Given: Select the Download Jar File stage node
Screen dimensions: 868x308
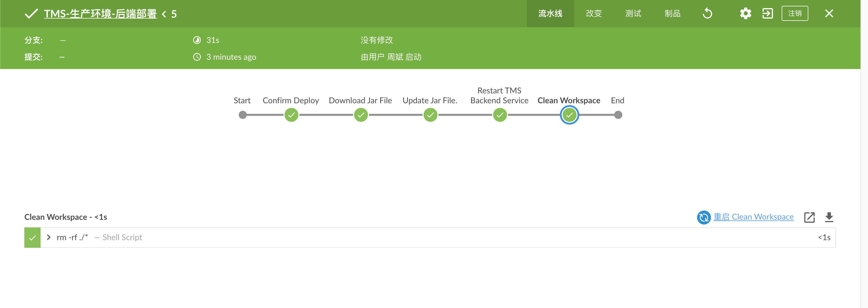Looking at the screenshot, I should pyautogui.click(x=360, y=115).
